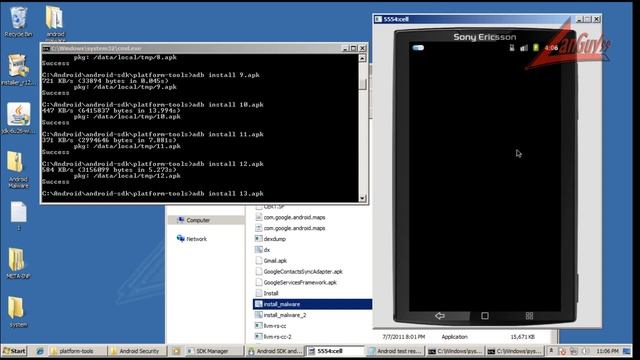Click the 11:06 PM system tray clock
The width and height of the screenshot is (640, 360).
click(607, 351)
